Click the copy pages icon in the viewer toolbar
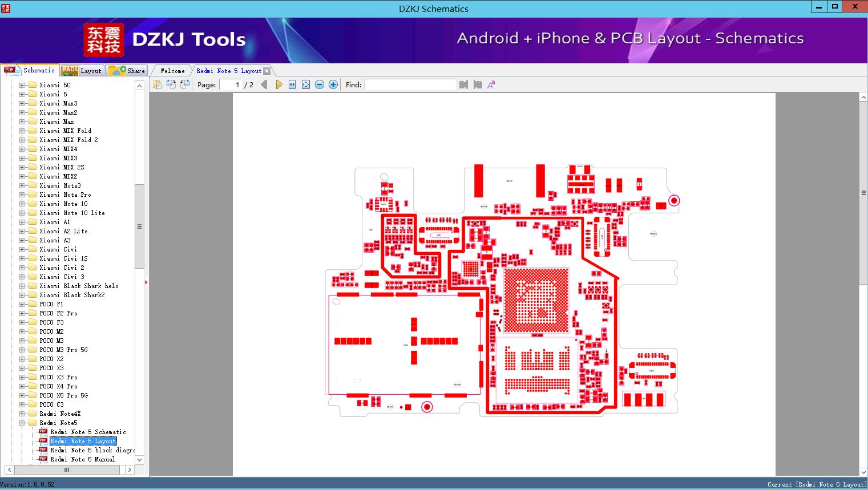Screen dimensions: 868x490 coord(157,84)
